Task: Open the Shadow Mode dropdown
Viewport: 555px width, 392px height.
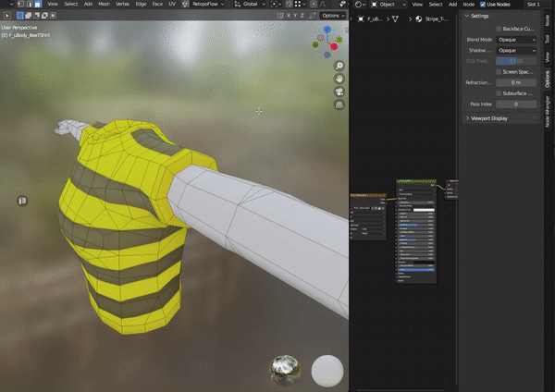Action: click(516, 50)
